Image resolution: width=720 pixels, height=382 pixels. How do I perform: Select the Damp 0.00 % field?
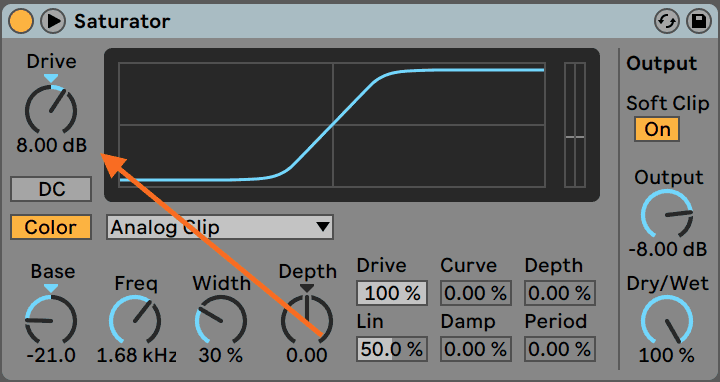[x=476, y=349]
